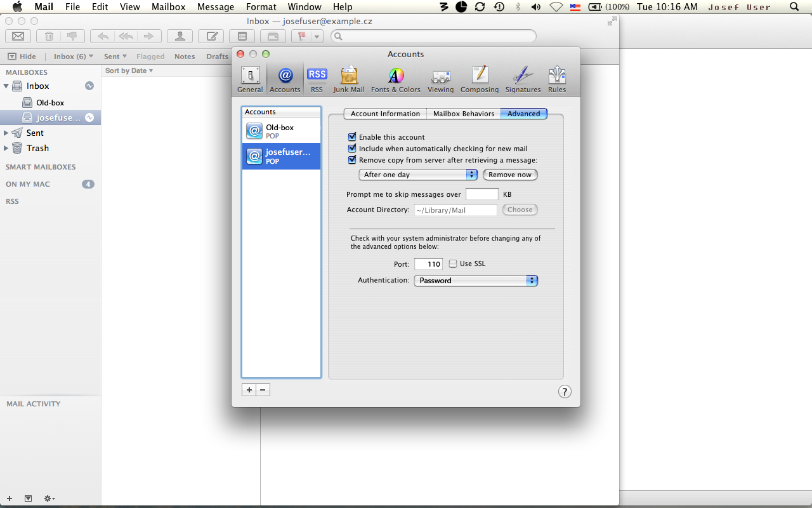Open the General preferences pane

point(250,79)
